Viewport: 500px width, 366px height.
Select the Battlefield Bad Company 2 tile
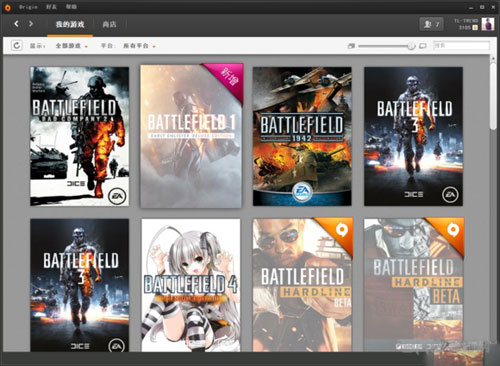(x=80, y=136)
